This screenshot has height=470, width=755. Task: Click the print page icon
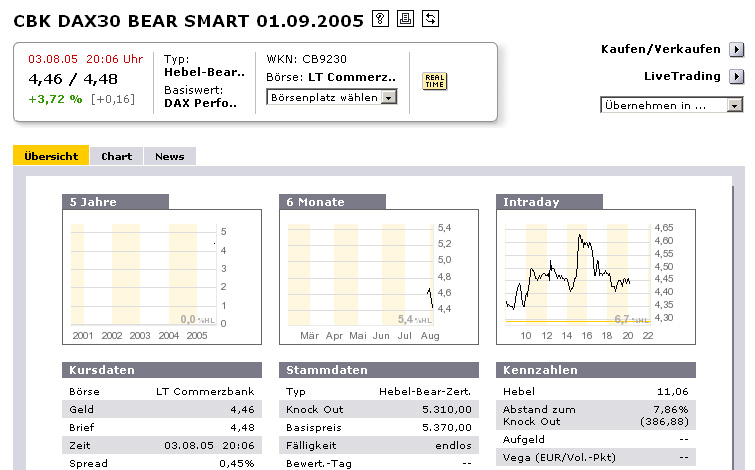(405, 19)
